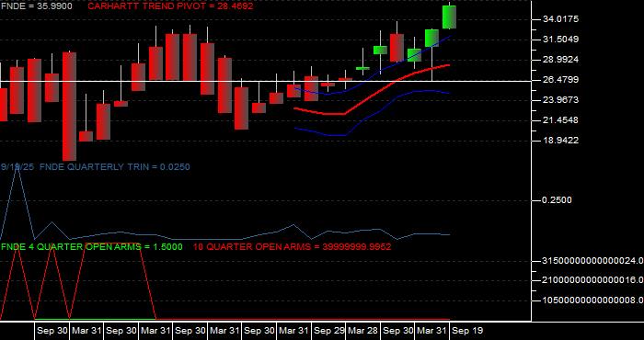The height and width of the screenshot is (340, 644).
Task: Click the FNDE 4 QUARTER OPEN ARMS = 1.5000 label
Action: click(x=92, y=247)
